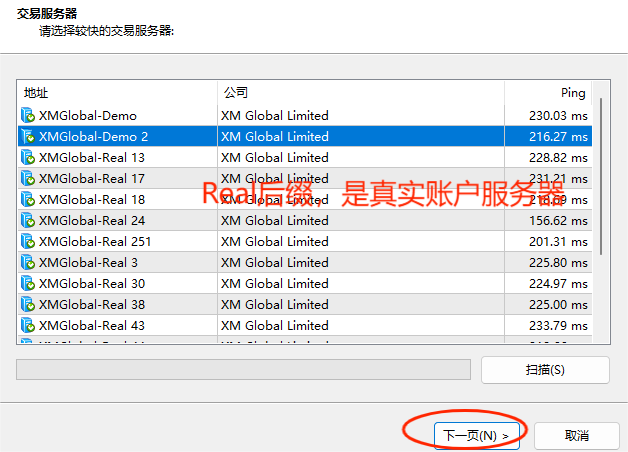Click the server list vertical scrollbar
This screenshot has width=628, height=452.
click(601, 176)
